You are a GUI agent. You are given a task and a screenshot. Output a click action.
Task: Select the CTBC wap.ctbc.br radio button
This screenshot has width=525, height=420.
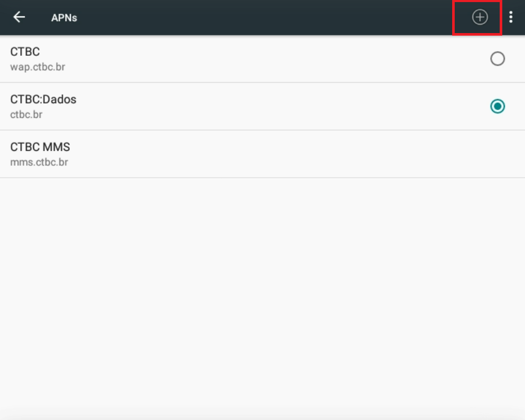tap(497, 59)
